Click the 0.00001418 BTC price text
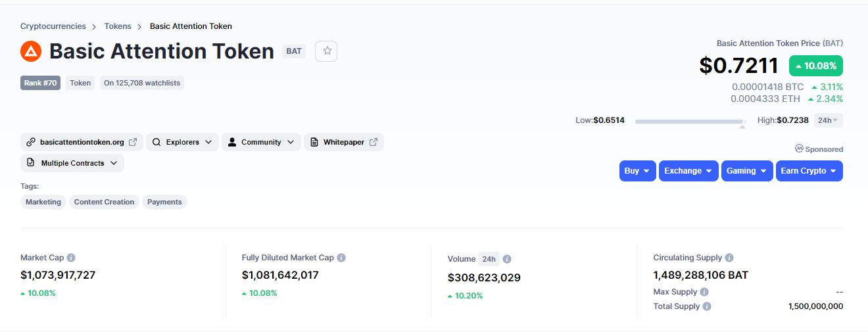 coord(768,87)
